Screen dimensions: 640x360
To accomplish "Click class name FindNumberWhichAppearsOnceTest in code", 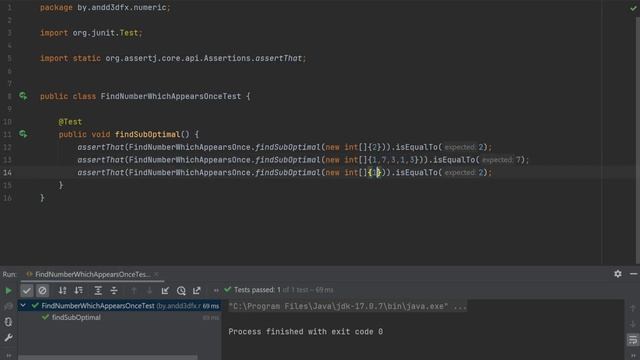I will (171, 96).
